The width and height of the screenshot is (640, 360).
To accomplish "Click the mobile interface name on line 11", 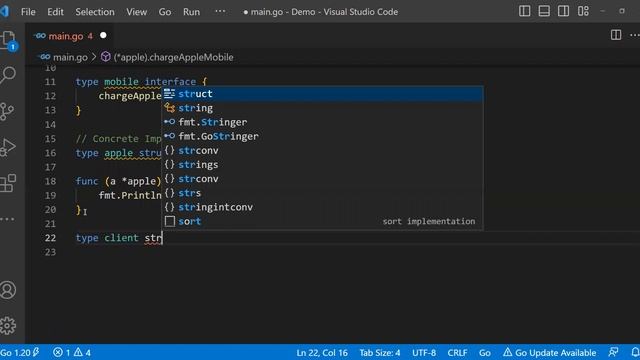I will point(121,82).
